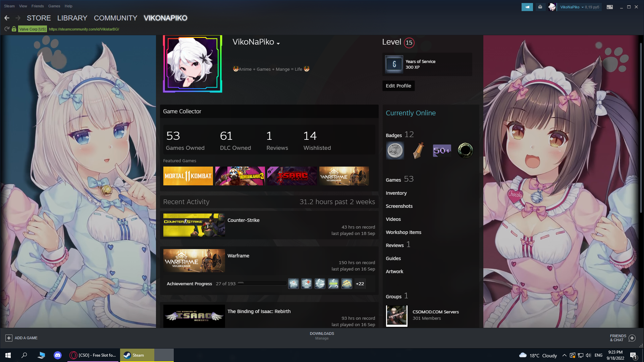Click the back navigation arrow

[7, 18]
